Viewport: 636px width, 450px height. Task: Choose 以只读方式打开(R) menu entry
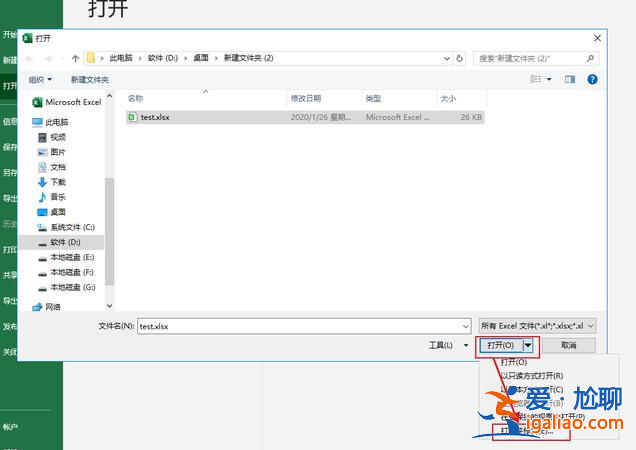point(532,376)
